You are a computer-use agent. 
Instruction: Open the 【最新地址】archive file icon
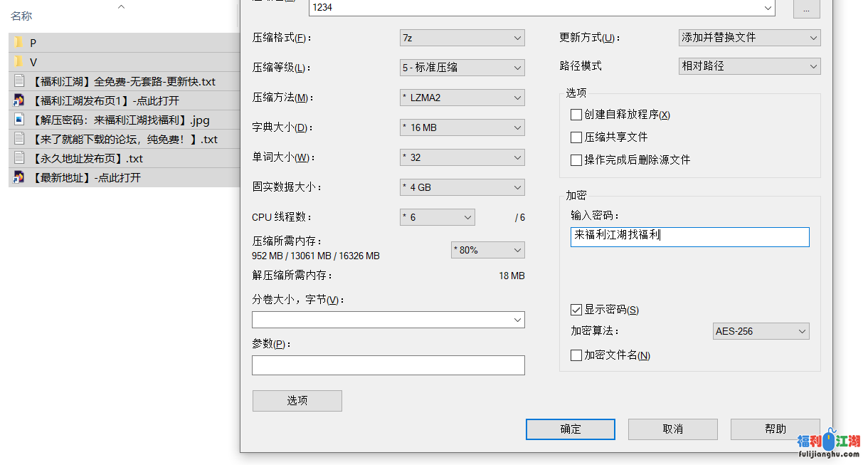(17, 177)
